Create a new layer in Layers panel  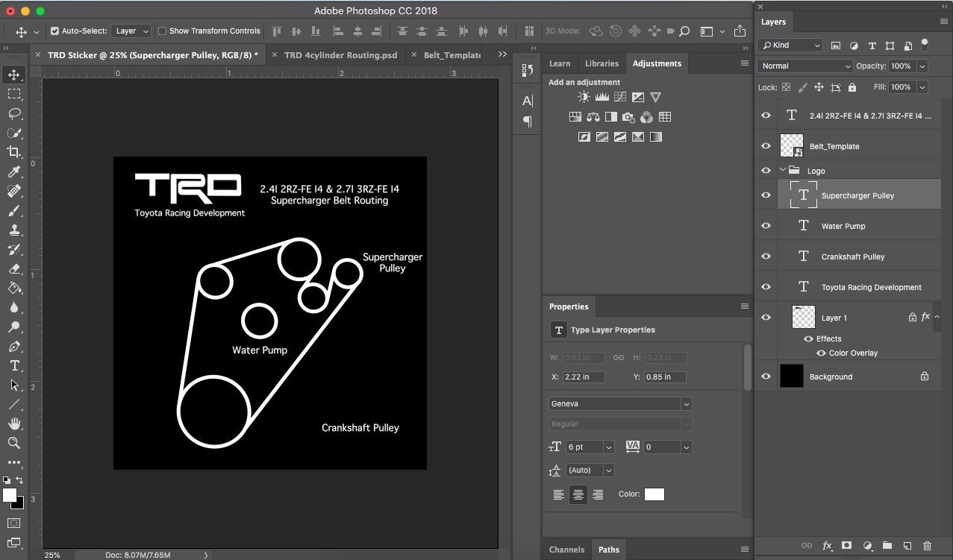pyautogui.click(x=907, y=546)
